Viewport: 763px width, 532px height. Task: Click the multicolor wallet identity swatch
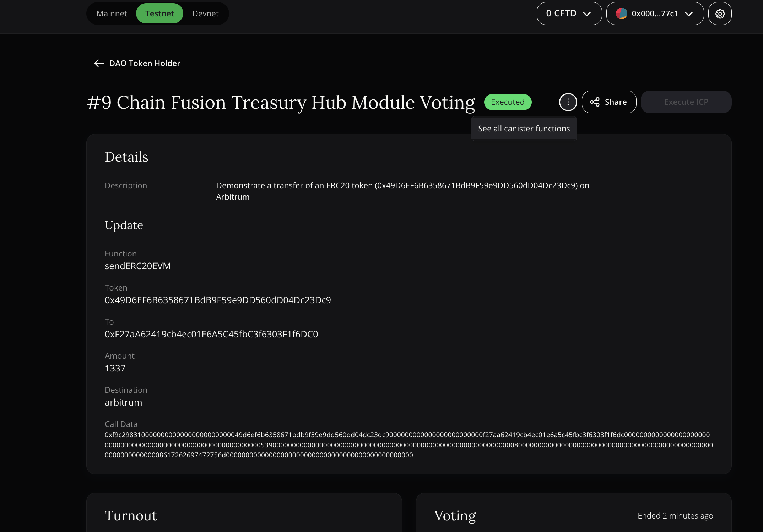pyautogui.click(x=622, y=13)
